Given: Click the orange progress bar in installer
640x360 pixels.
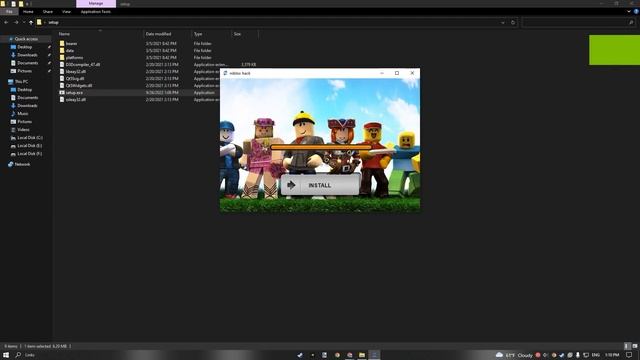Looking at the screenshot, I should point(321,147).
